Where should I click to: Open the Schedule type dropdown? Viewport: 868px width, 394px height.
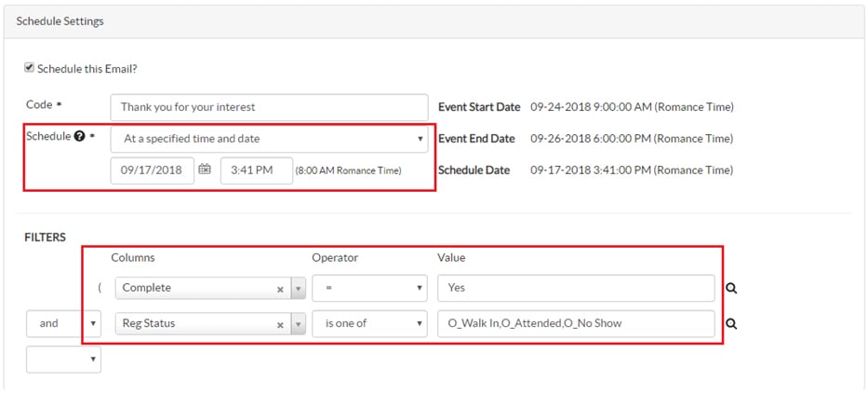(x=270, y=139)
